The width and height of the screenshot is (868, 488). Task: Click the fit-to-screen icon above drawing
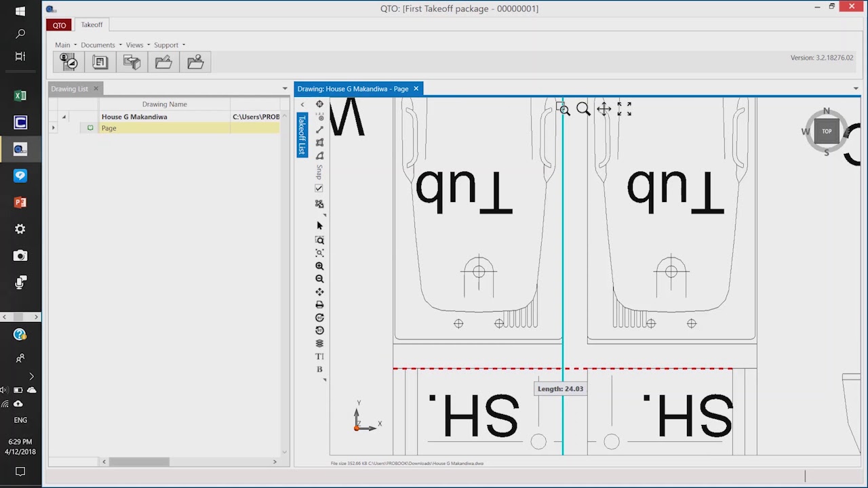click(x=625, y=109)
